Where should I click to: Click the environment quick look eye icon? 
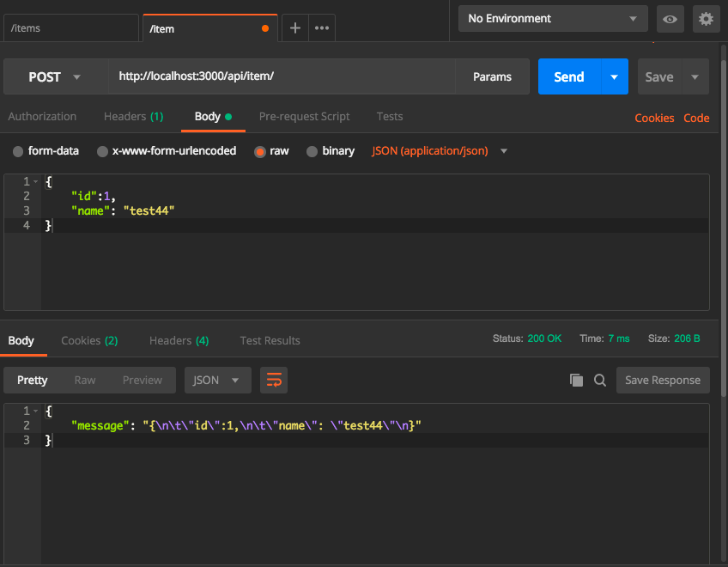click(670, 19)
